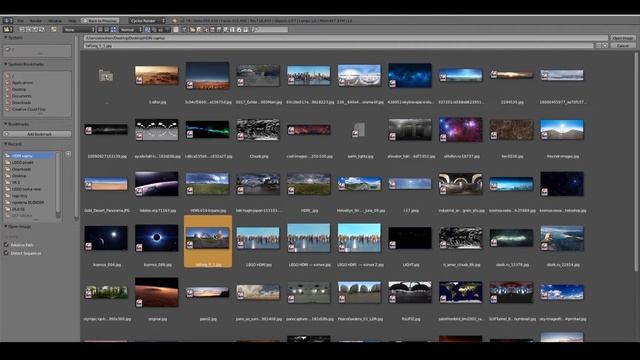Go forward to next folder
This screenshot has height=360, width=640.
point(29,29)
